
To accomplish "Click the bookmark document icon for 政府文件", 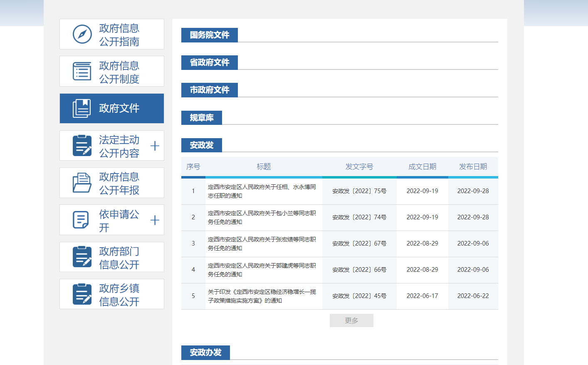I will (x=82, y=108).
